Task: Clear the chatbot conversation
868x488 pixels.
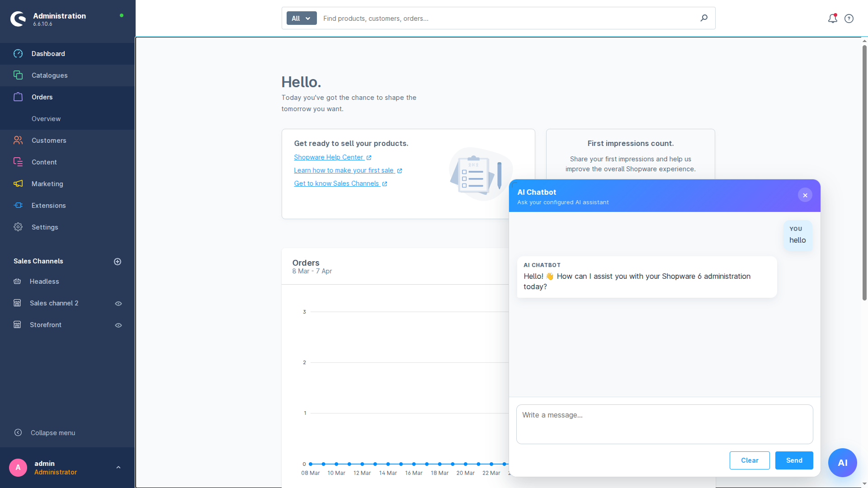Action: click(750, 460)
